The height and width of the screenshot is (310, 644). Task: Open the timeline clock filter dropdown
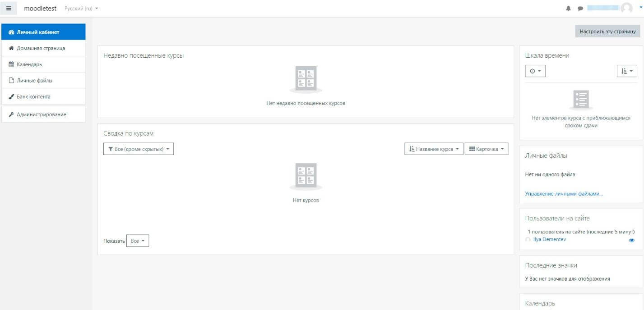pyautogui.click(x=535, y=71)
